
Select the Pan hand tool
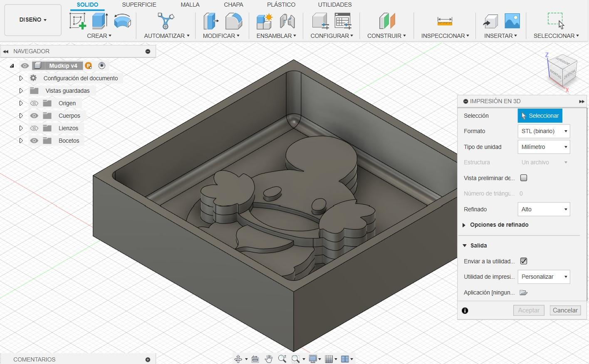tap(269, 359)
